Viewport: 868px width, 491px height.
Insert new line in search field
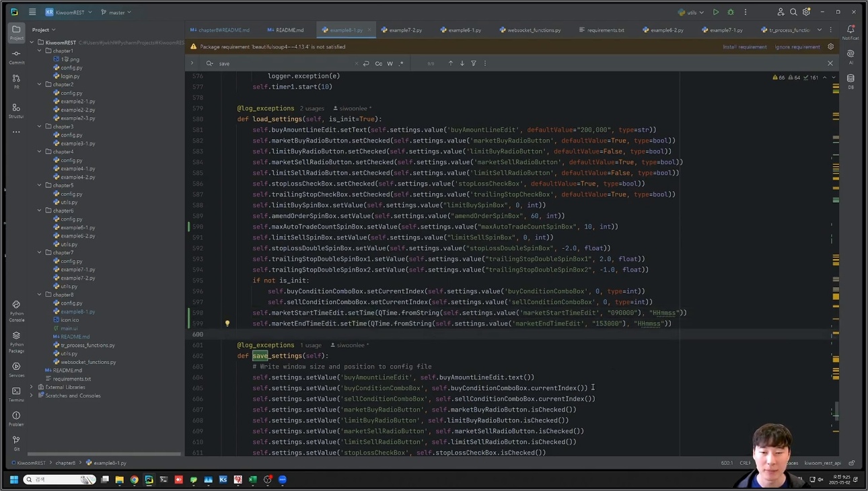[x=366, y=63]
